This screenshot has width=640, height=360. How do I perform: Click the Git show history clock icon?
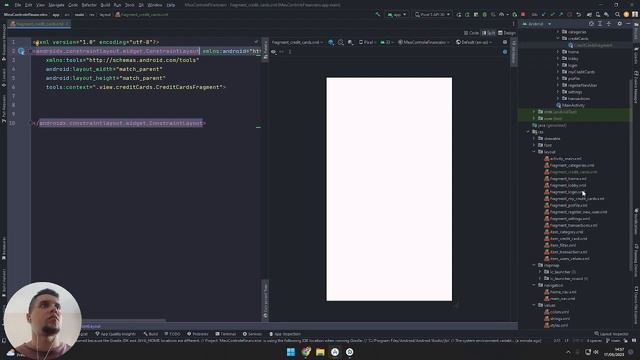tap(569, 14)
